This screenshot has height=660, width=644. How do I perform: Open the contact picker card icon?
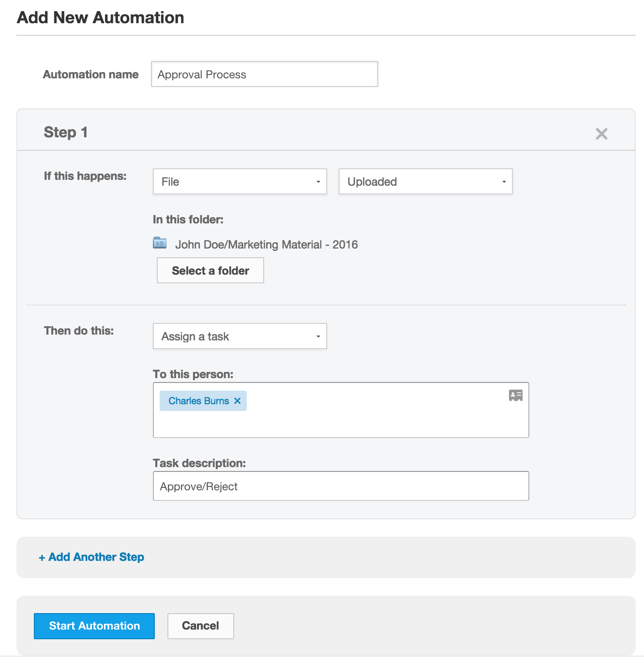tap(515, 396)
